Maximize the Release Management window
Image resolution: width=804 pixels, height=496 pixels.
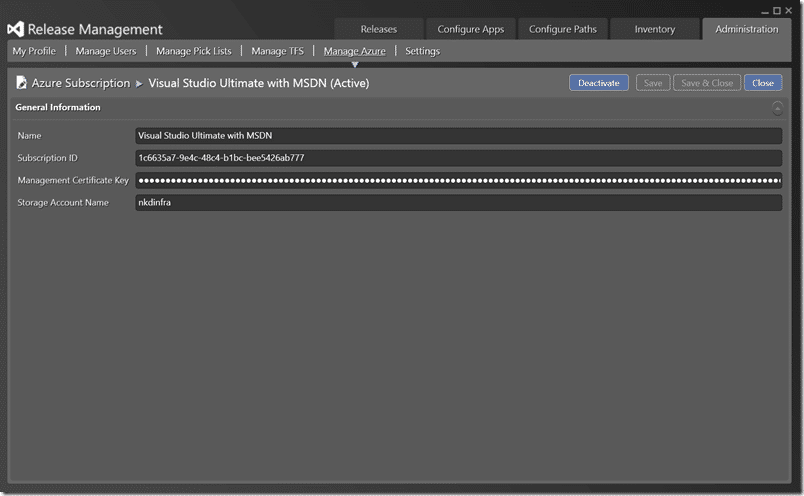777,11
